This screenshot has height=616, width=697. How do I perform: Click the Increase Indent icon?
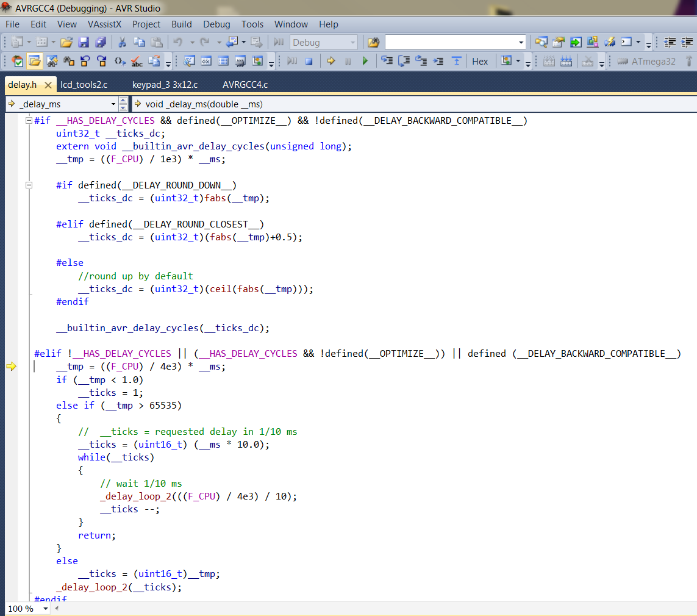[x=687, y=42]
